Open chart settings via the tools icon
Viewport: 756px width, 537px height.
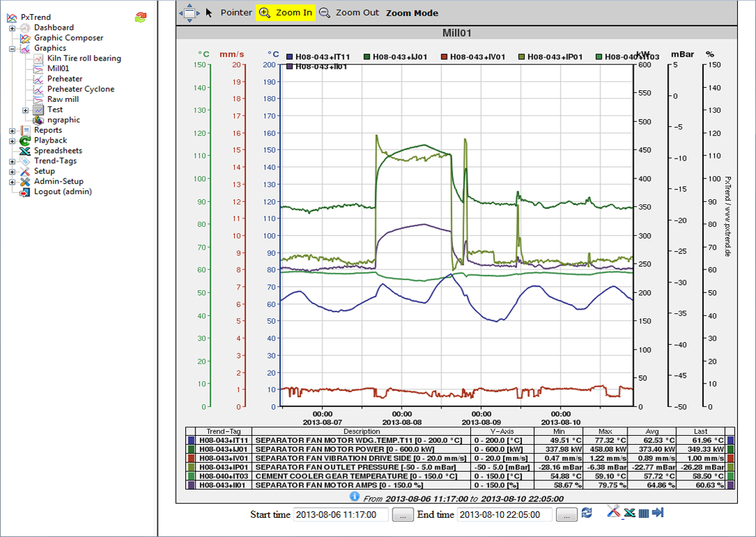click(x=613, y=513)
